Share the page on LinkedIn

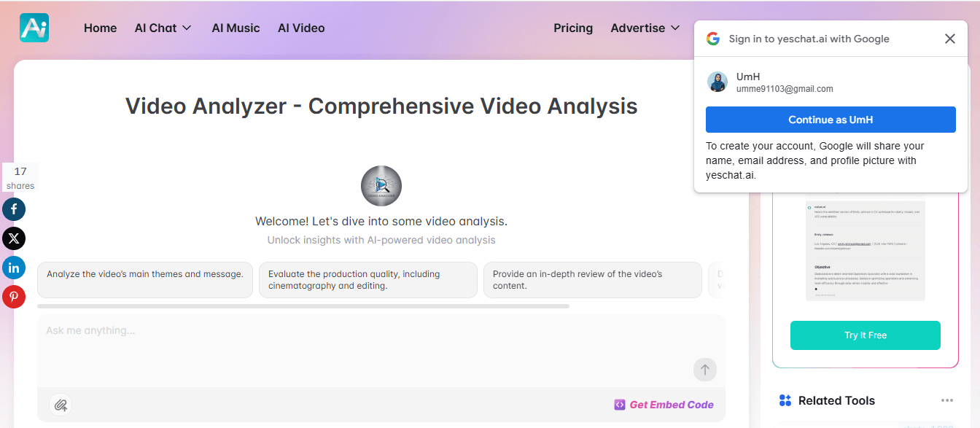click(x=13, y=268)
